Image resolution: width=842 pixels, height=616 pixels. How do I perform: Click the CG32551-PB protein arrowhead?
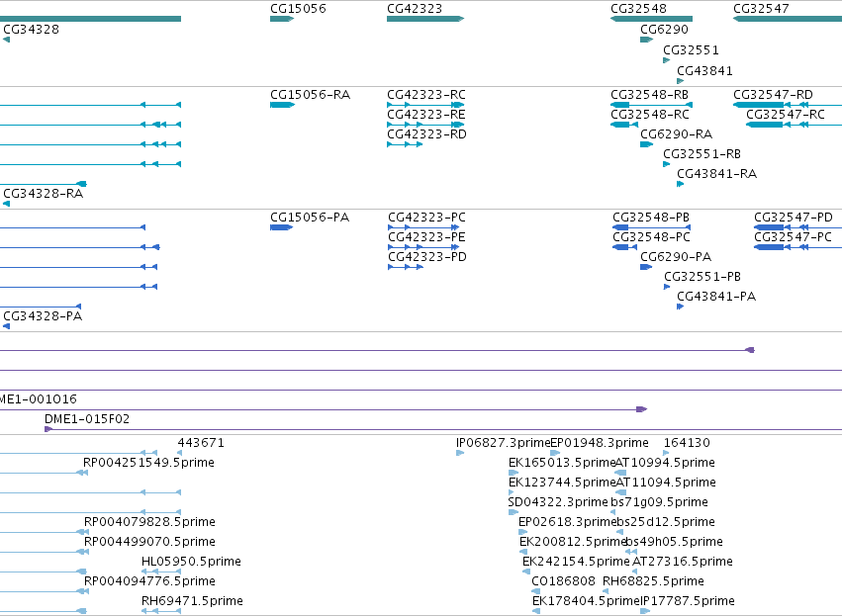click(667, 287)
